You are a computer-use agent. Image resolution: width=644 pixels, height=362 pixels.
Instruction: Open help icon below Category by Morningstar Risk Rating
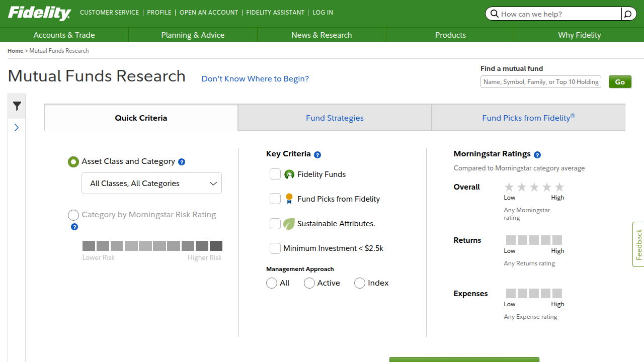point(74,227)
